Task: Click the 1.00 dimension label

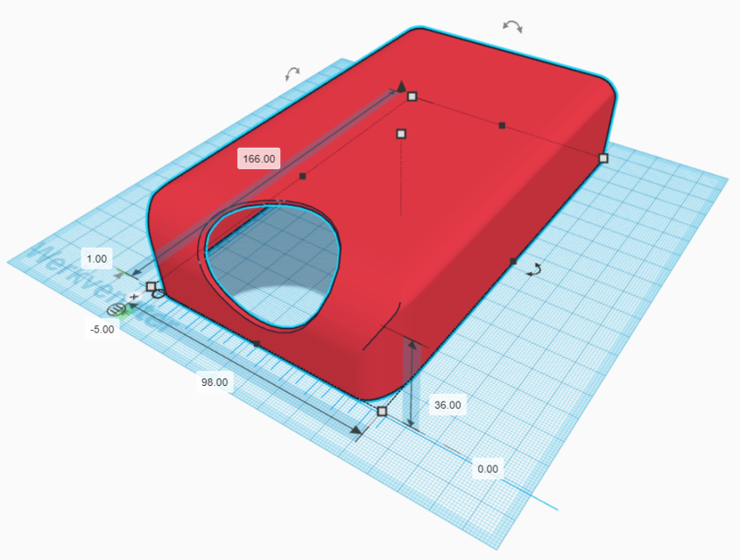Action: (x=96, y=258)
